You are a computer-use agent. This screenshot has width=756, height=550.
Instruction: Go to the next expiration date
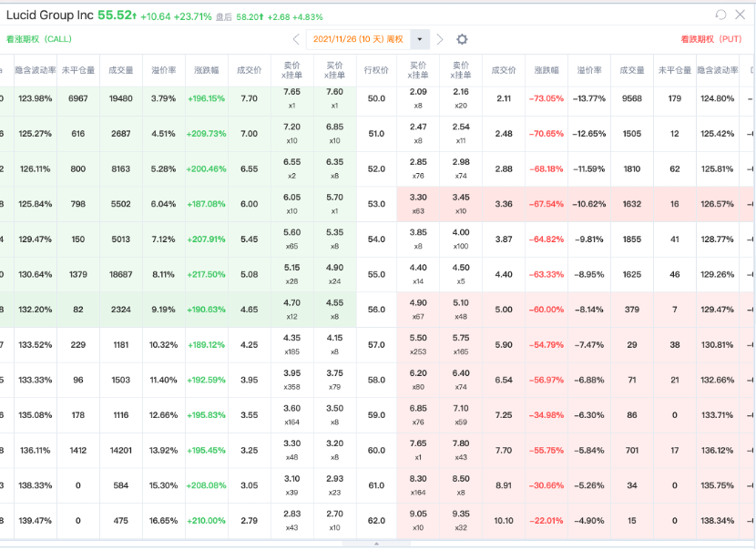[x=439, y=39]
